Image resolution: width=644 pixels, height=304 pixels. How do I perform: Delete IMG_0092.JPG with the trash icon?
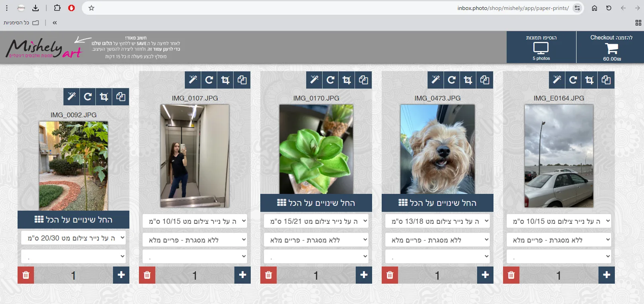[x=26, y=275]
